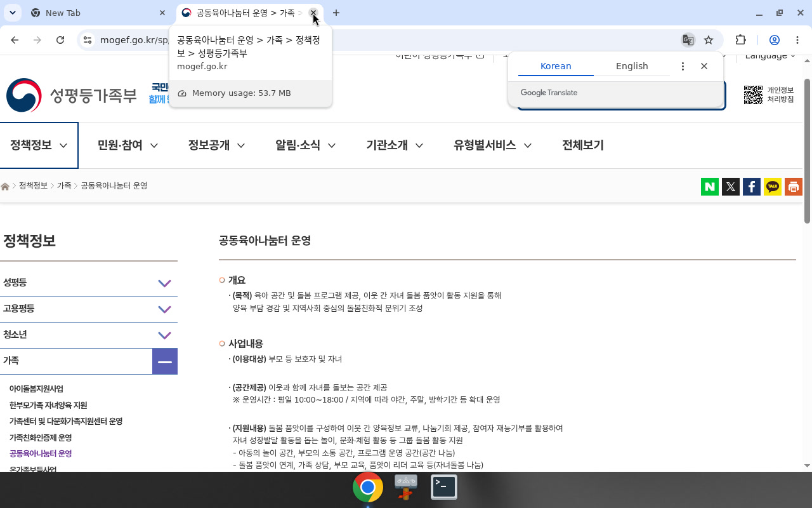Share page on X (Twitter)

731,187
